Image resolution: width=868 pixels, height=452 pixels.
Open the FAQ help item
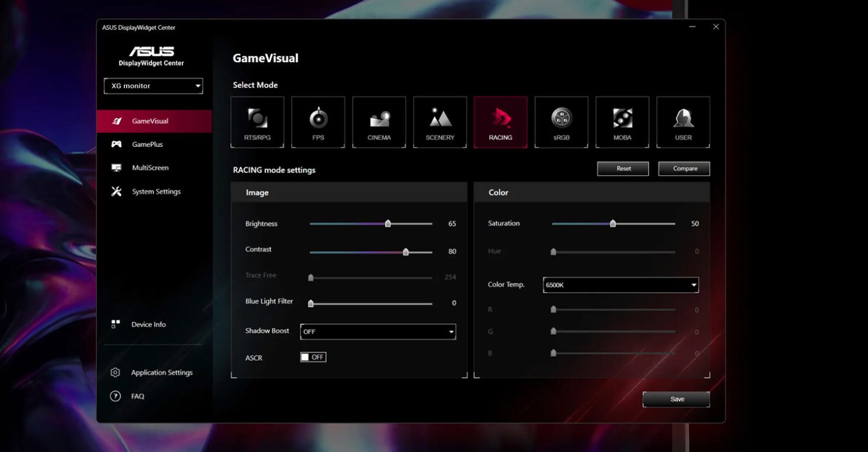137,396
